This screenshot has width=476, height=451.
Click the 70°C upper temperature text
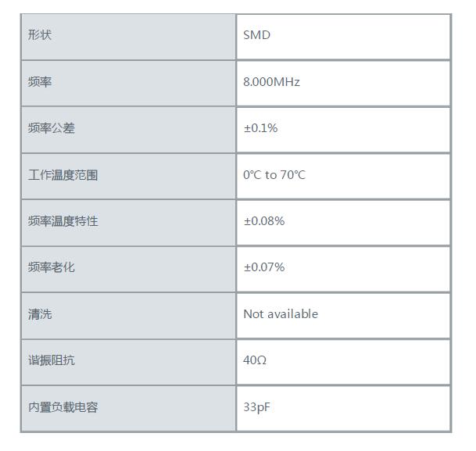point(293,175)
